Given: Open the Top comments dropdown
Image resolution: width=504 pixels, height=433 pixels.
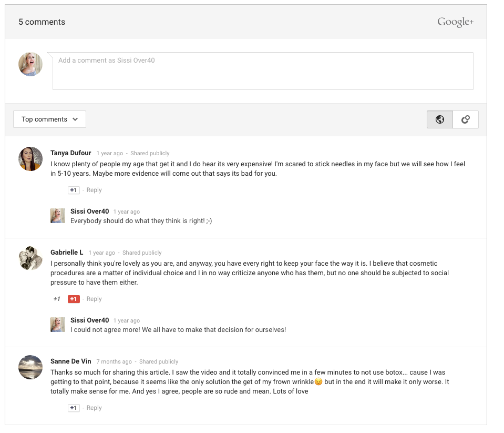Looking at the screenshot, I should [49, 119].
